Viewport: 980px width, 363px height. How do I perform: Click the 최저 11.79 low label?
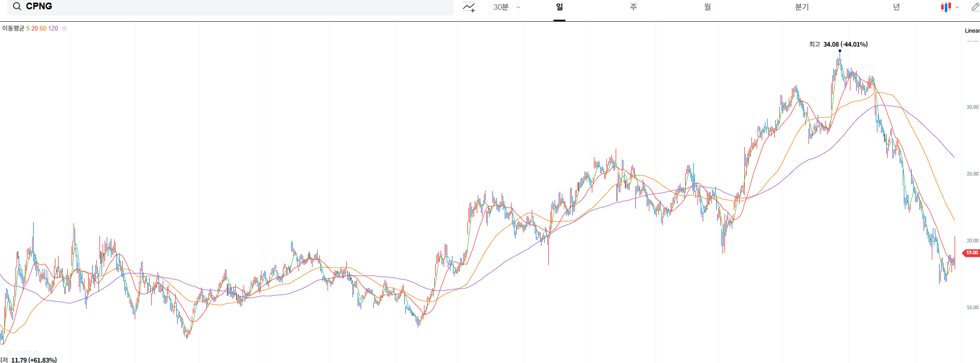[29, 360]
